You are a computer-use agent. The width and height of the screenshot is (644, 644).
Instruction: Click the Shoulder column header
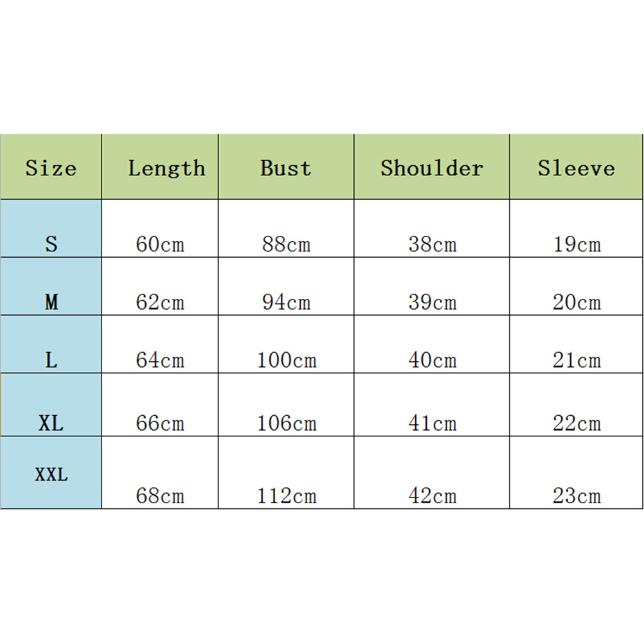pyautogui.click(x=432, y=168)
